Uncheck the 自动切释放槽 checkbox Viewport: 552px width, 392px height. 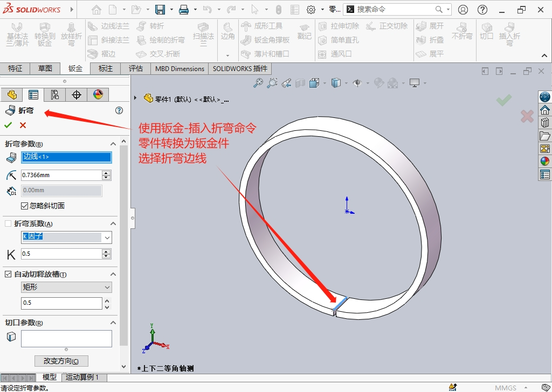click(x=8, y=274)
